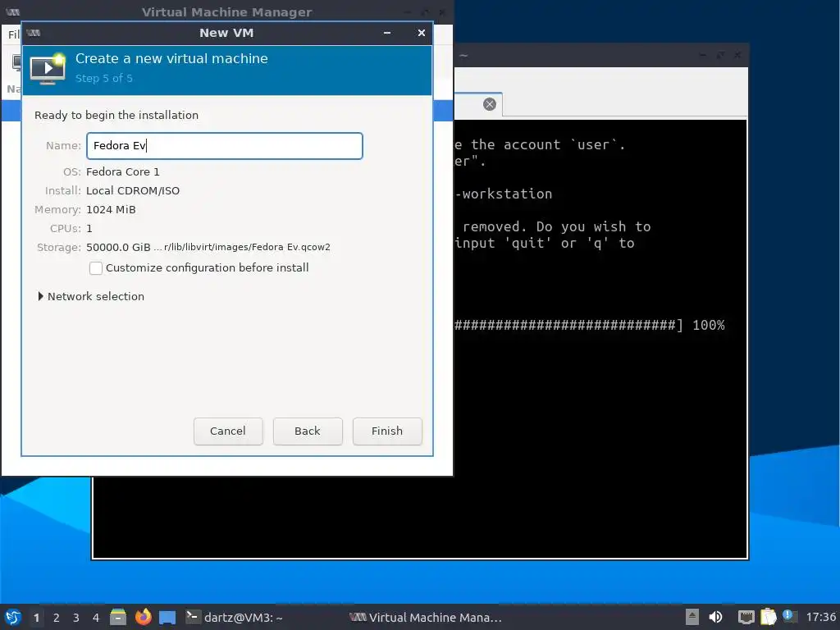The image size is (840, 630).
Task: Minimize the terminal window behind the dialog
Action: (x=703, y=55)
